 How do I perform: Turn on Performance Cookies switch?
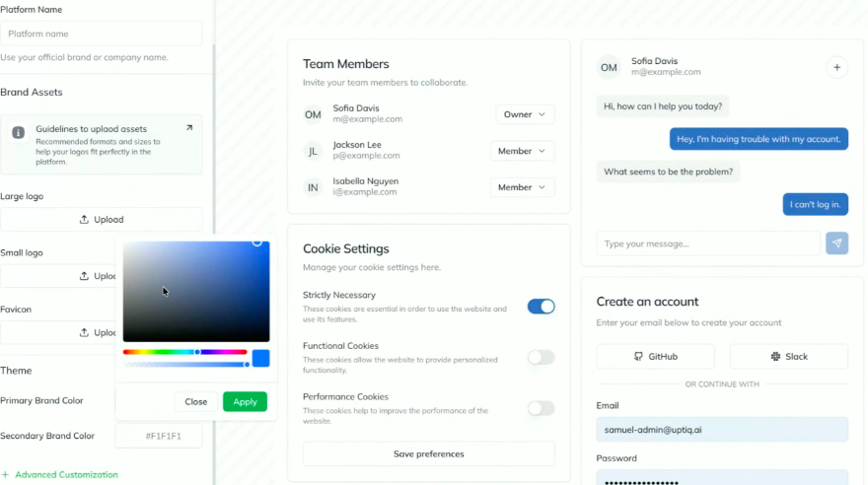coord(541,408)
